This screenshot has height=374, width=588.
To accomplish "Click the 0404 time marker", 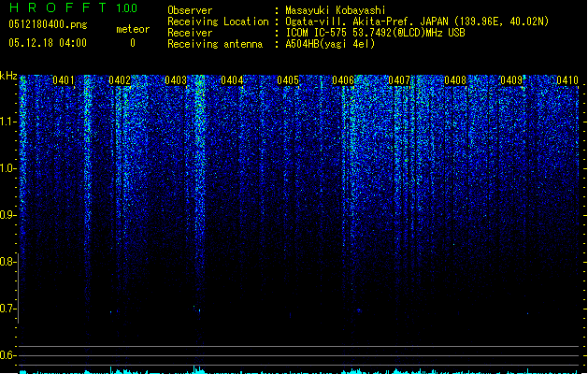I will coord(232,79).
